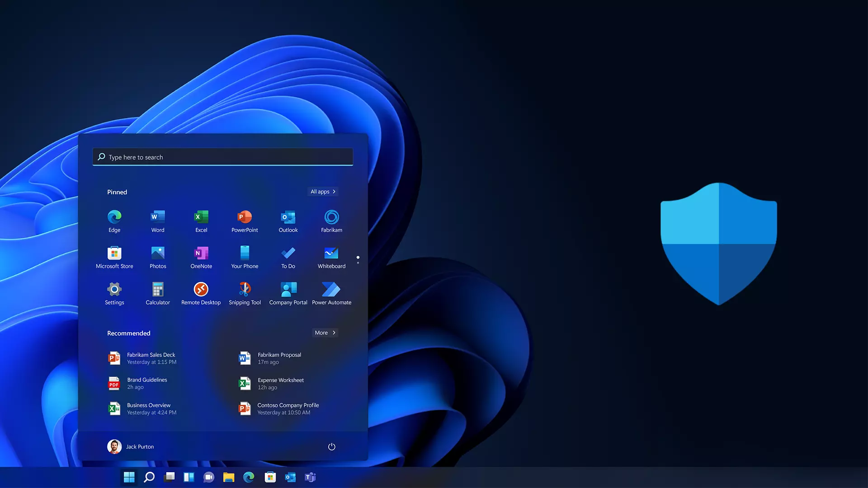Open OneNote pinned app

201,257
